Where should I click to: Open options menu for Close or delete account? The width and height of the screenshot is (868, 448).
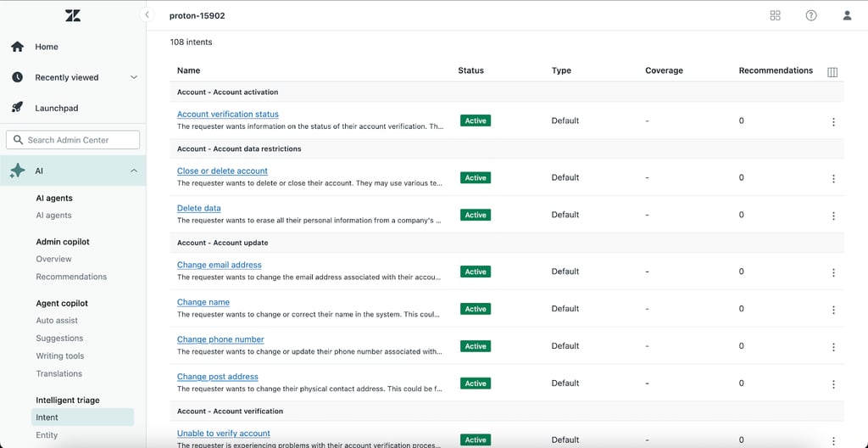point(833,178)
